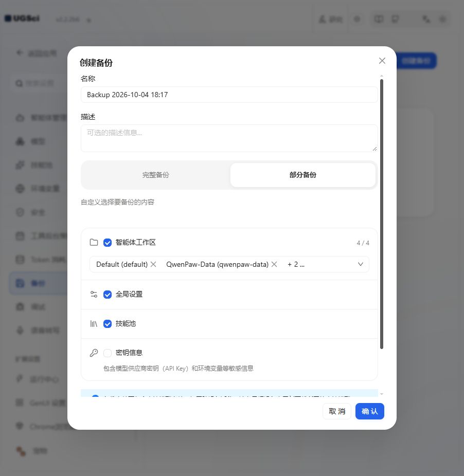Focus the 描述 text area
The width and height of the screenshot is (464, 476).
pyautogui.click(x=229, y=138)
